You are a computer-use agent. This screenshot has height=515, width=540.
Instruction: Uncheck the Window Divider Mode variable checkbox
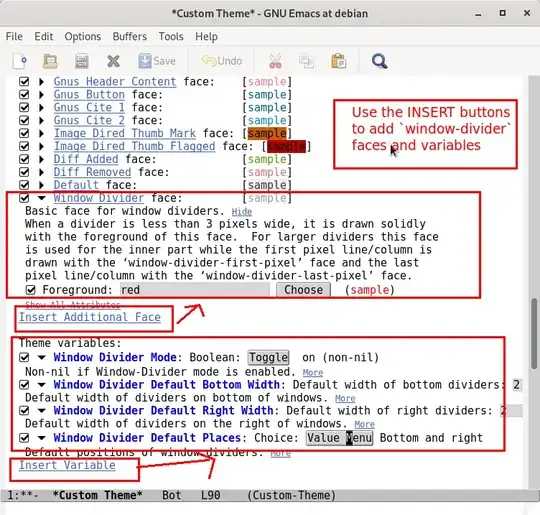tap(24, 357)
